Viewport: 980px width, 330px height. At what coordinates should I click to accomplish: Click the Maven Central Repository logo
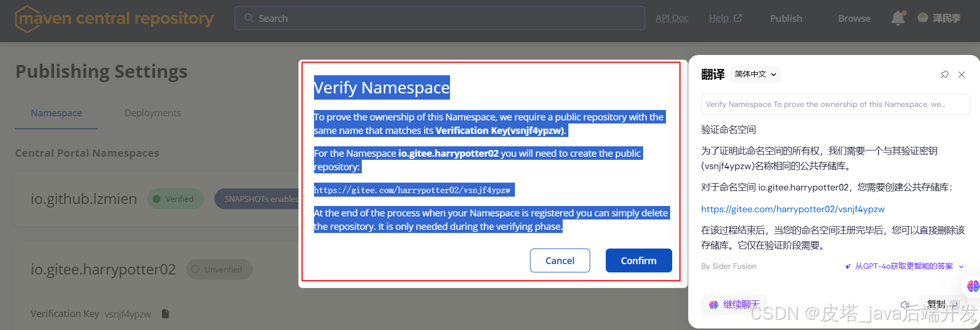[114, 19]
